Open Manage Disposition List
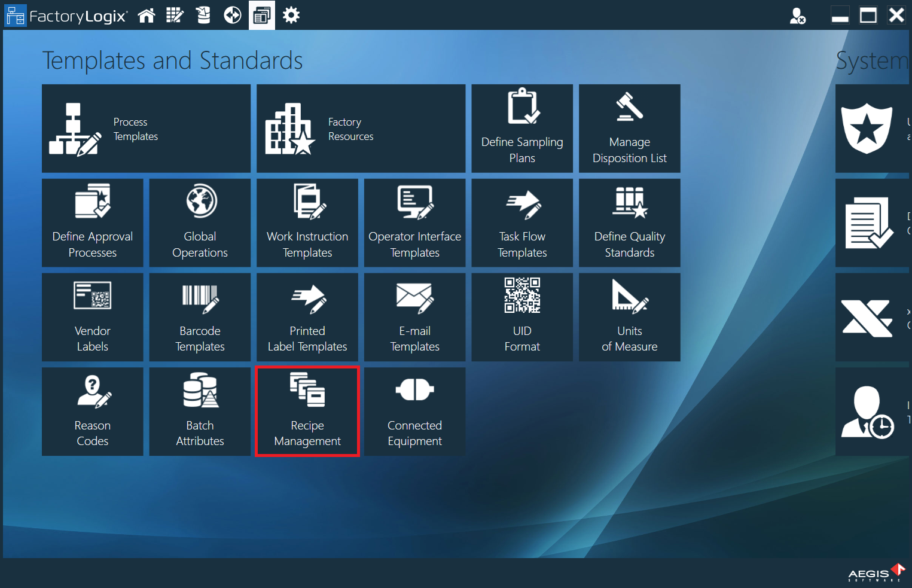This screenshot has width=912, height=588. [629, 129]
